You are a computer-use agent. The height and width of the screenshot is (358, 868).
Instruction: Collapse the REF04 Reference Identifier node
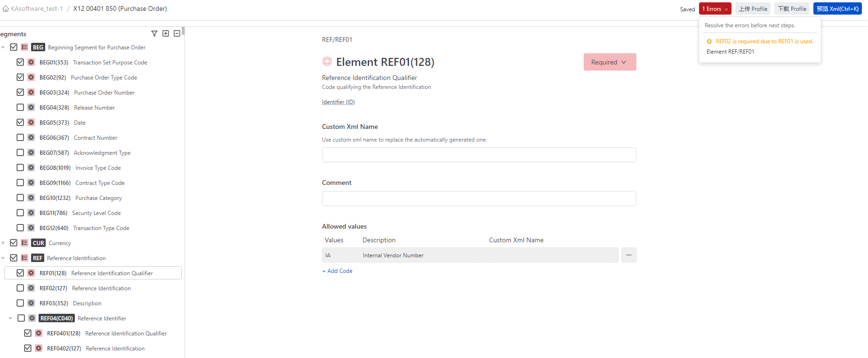(x=10, y=318)
